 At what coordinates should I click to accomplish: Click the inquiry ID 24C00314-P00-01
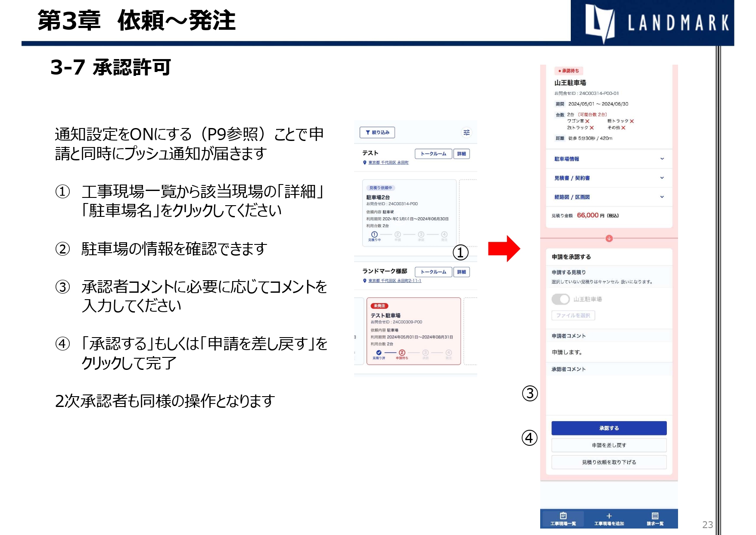[x=599, y=93]
